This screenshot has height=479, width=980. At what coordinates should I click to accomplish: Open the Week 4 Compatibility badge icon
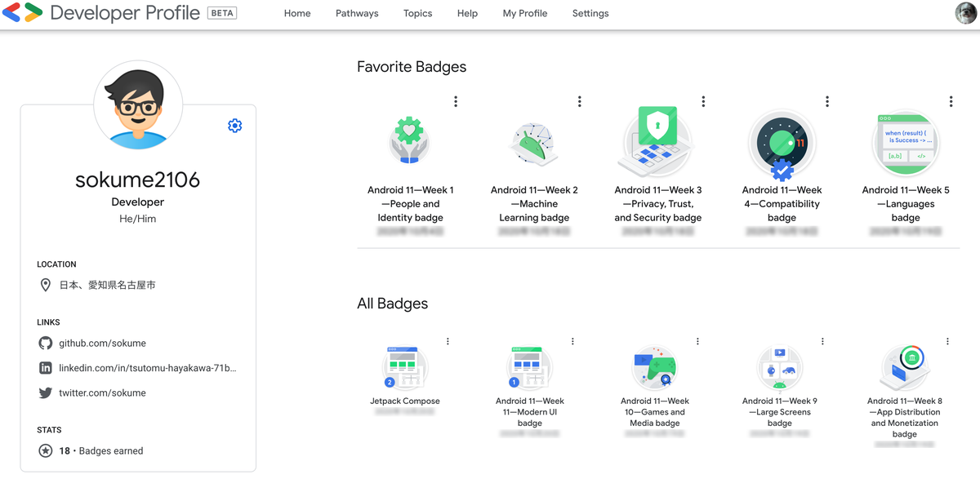pos(782,144)
